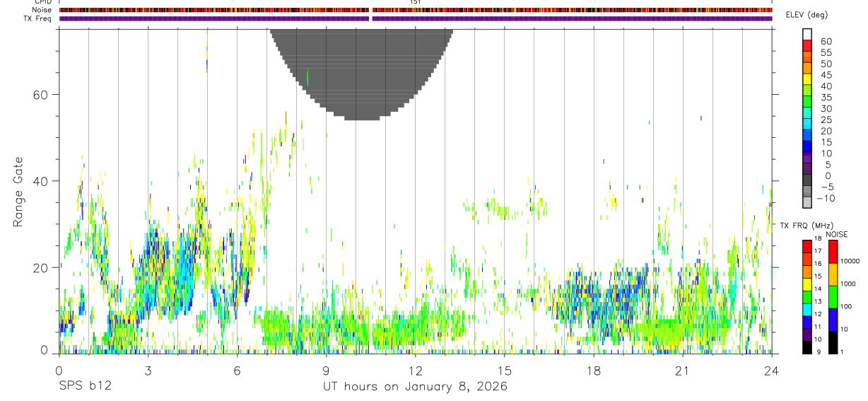The height and width of the screenshot is (401, 868).
Task: Click the 6 hour tick label on the x-axis
Action: coord(237,371)
